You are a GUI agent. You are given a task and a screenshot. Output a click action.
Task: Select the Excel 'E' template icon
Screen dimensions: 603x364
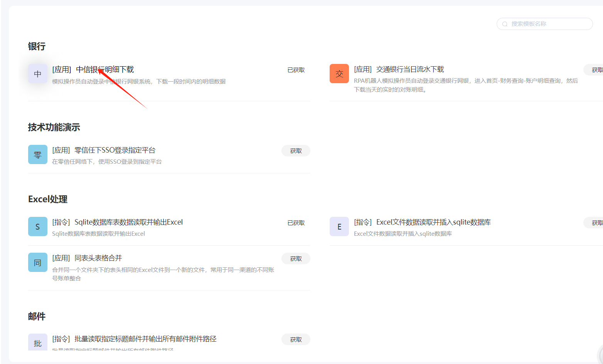tap(339, 226)
